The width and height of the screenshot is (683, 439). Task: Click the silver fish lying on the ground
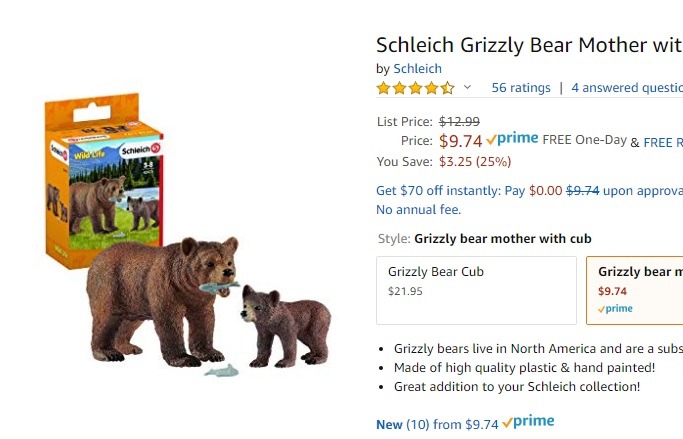tap(222, 372)
